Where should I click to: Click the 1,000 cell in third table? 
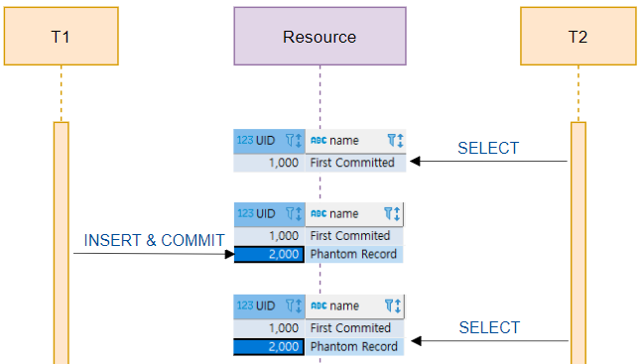(270, 328)
